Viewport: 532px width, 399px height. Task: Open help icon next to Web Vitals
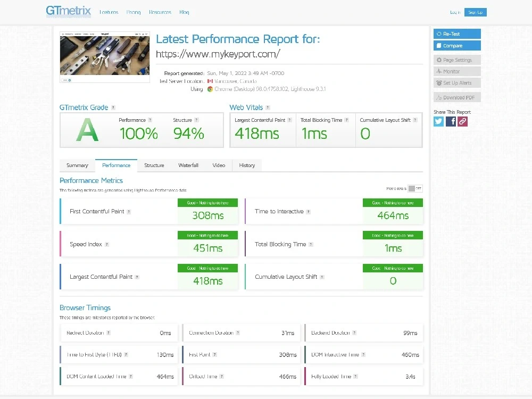[268, 107]
